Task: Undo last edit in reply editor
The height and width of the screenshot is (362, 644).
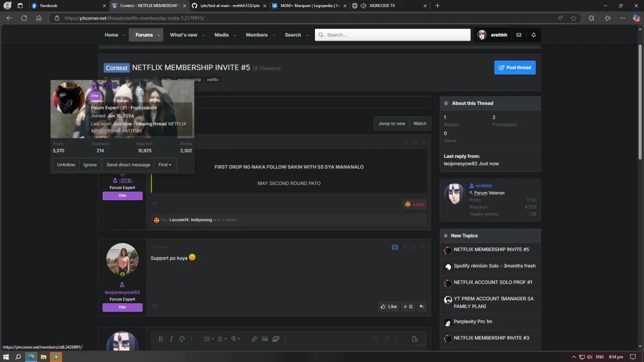Action: (375, 339)
